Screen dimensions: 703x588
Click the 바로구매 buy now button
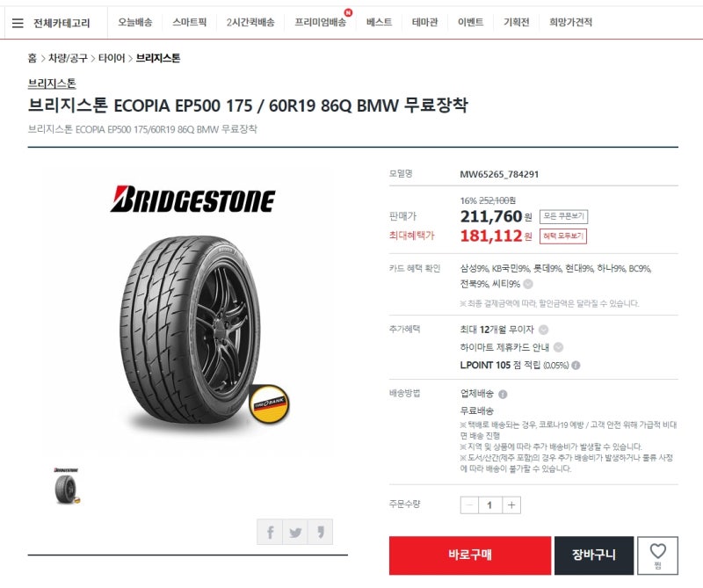[x=470, y=555]
